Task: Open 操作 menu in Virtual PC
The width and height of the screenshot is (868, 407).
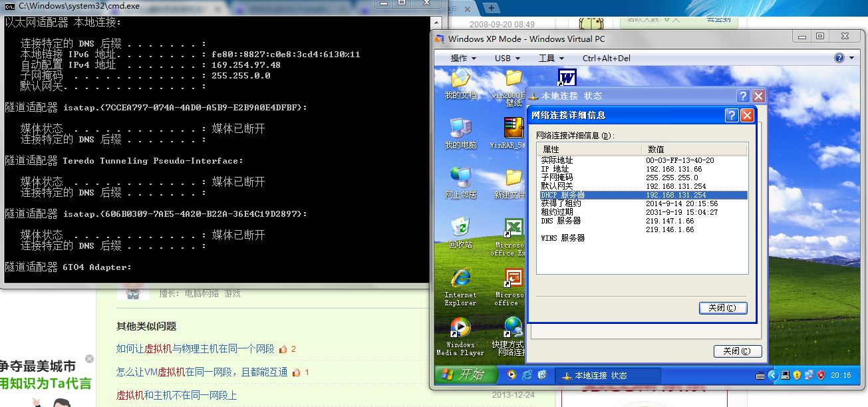Action: 464,58
